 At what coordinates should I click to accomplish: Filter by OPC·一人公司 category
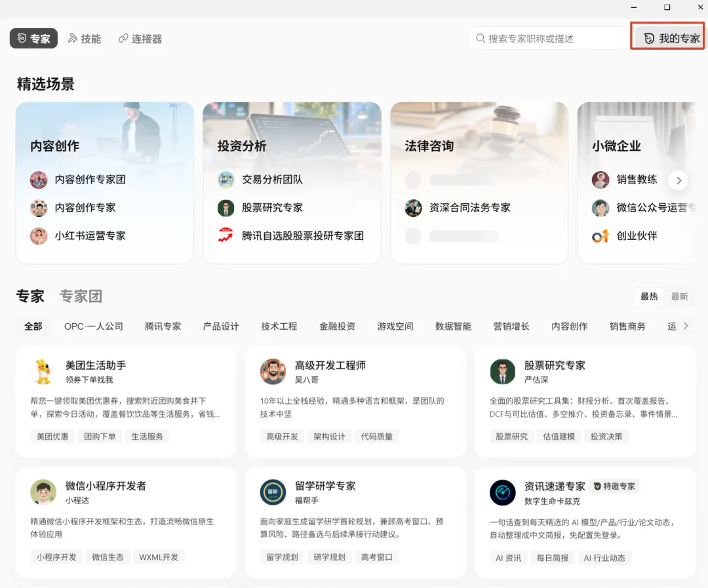[x=94, y=326]
